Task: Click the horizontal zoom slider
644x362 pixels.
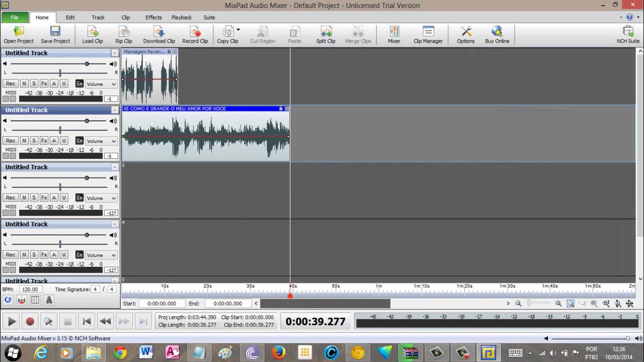Action: click(538, 303)
